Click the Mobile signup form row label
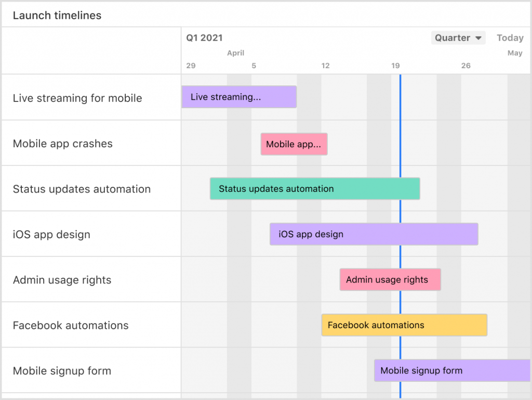The height and width of the screenshot is (400, 532). (62, 371)
